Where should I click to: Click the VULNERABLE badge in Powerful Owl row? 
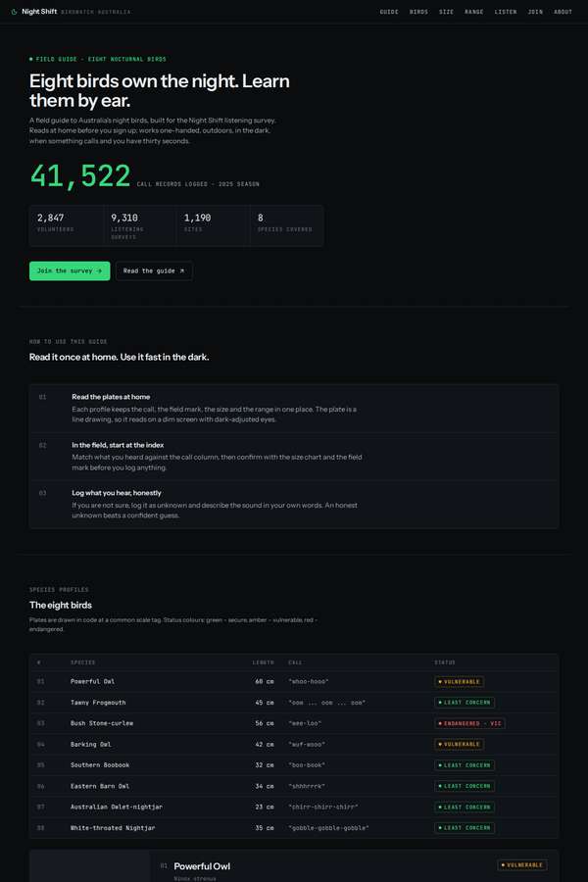(460, 682)
